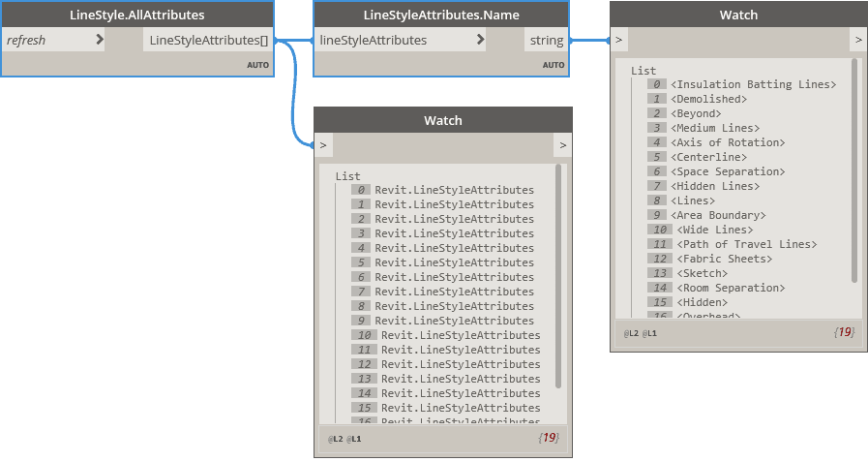This screenshot has height=462, width=868.
Task: Select the <Hidden> entry at index 15
Action: 703,302
